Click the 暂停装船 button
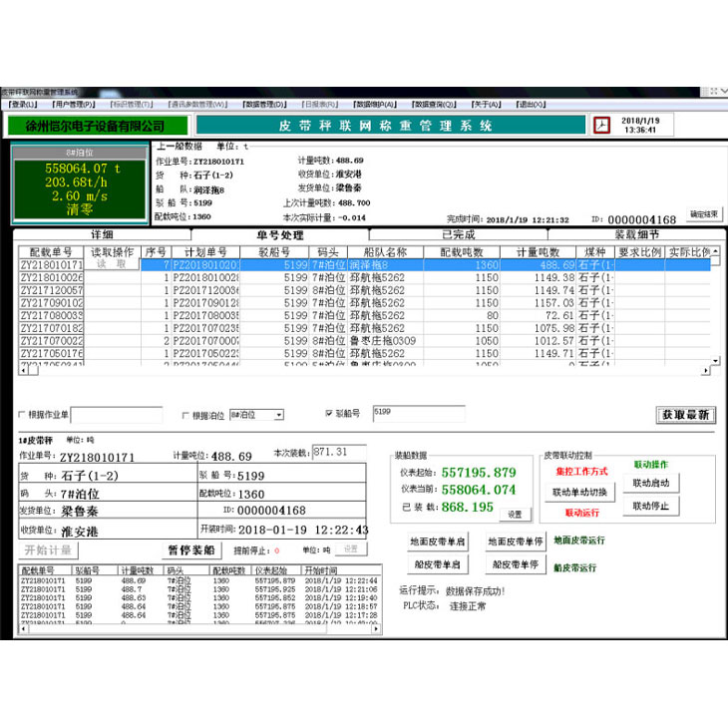The width and height of the screenshot is (728, 728). point(191,550)
